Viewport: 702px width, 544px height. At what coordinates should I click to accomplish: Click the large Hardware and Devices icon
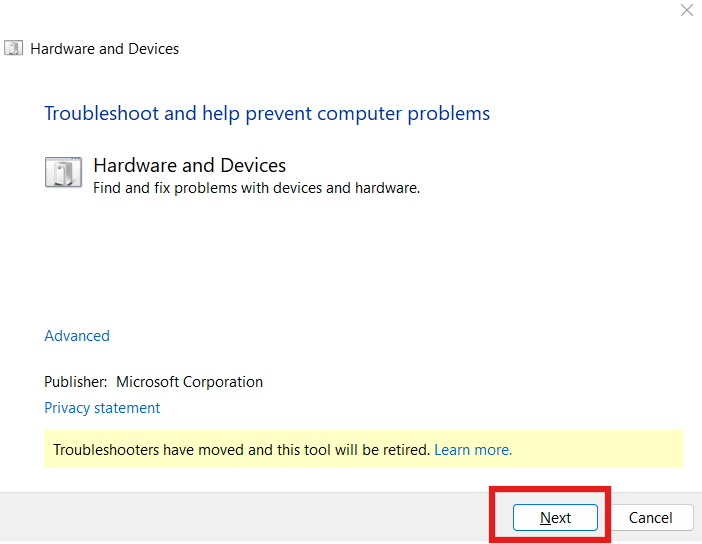point(63,173)
